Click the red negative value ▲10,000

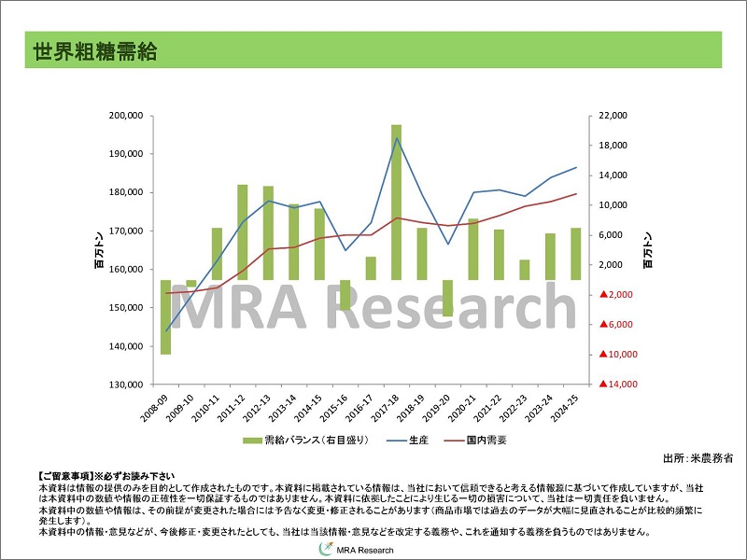pos(618,355)
